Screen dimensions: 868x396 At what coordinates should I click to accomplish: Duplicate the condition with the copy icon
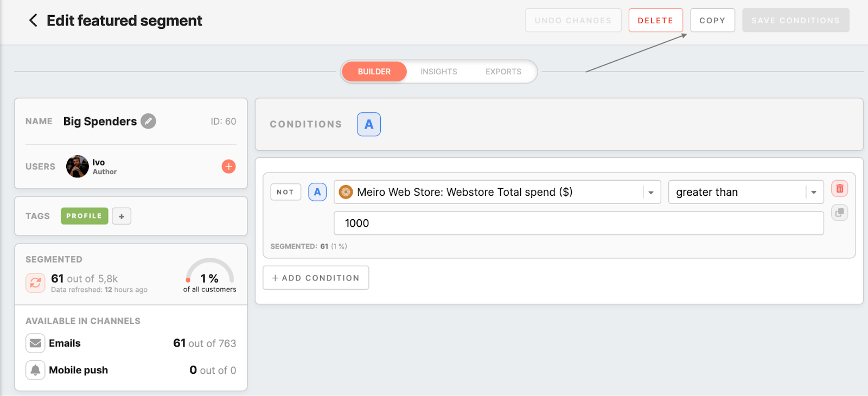click(x=839, y=213)
